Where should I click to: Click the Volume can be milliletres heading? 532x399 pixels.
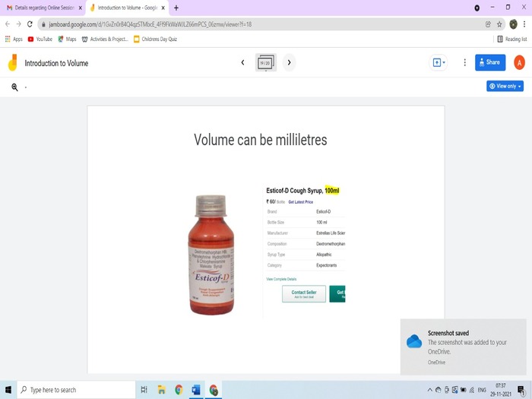pyautogui.click(x=260, y=139)
